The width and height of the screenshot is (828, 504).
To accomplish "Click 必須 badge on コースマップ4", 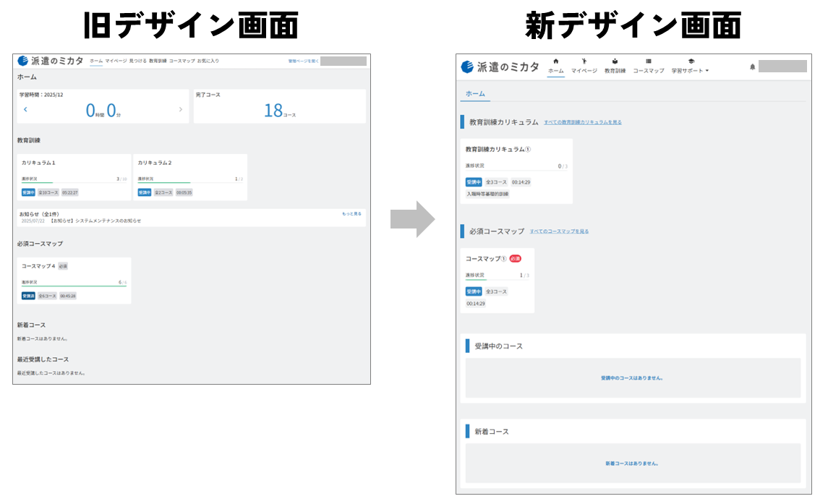I will point(63,266).
